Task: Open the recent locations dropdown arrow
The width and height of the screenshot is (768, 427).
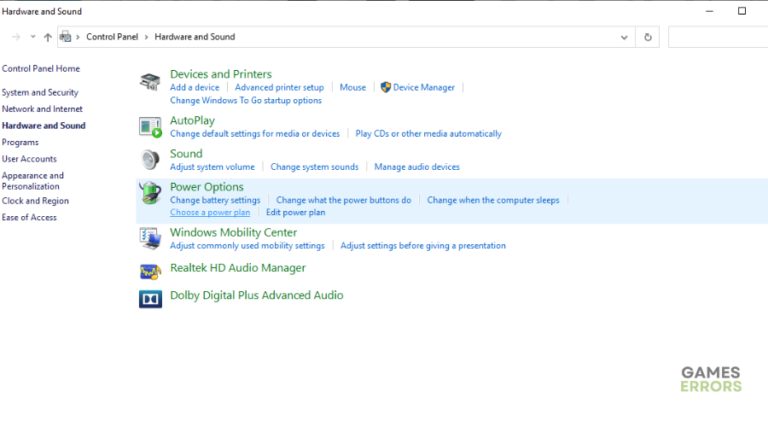Action: pos(33,37)
